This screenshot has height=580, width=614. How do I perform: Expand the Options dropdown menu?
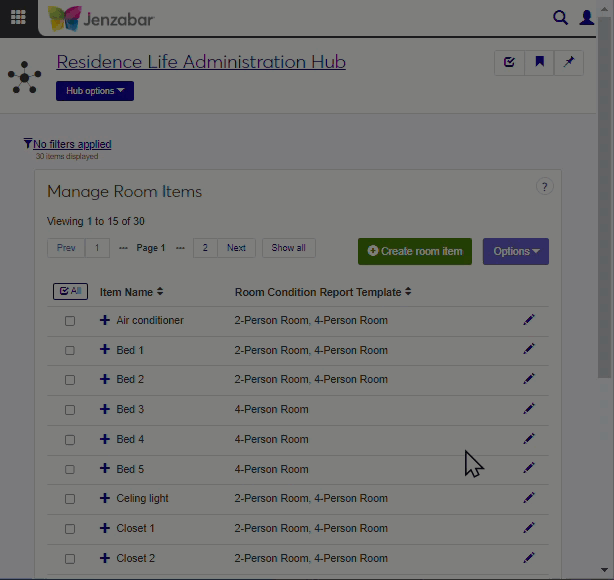point(515,251)
